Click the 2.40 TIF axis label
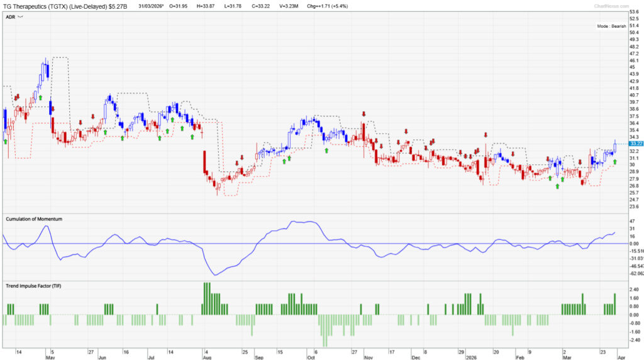644x360 pixels. click(x=634, y=290)
